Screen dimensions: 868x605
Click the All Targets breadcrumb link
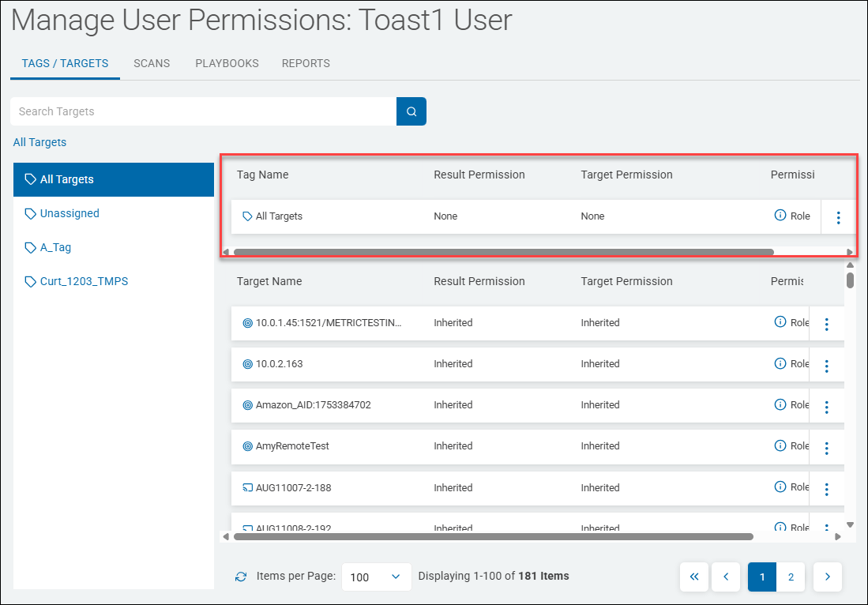[39, 142]
